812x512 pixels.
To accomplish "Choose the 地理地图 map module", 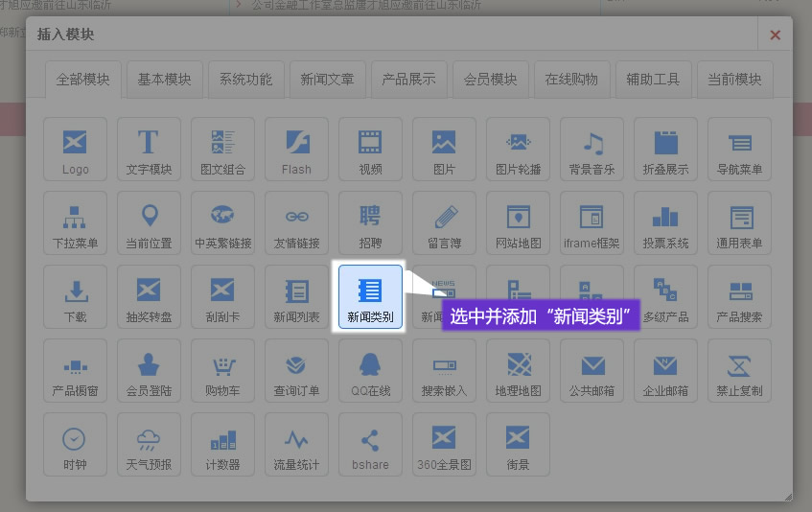I will pos(518,370).
